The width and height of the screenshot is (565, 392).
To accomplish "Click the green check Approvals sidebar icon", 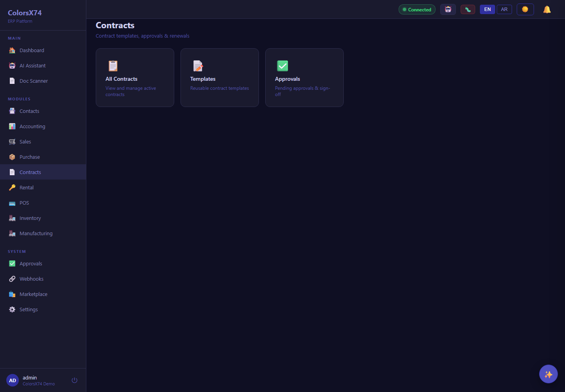I will click(x=12, y=263).
